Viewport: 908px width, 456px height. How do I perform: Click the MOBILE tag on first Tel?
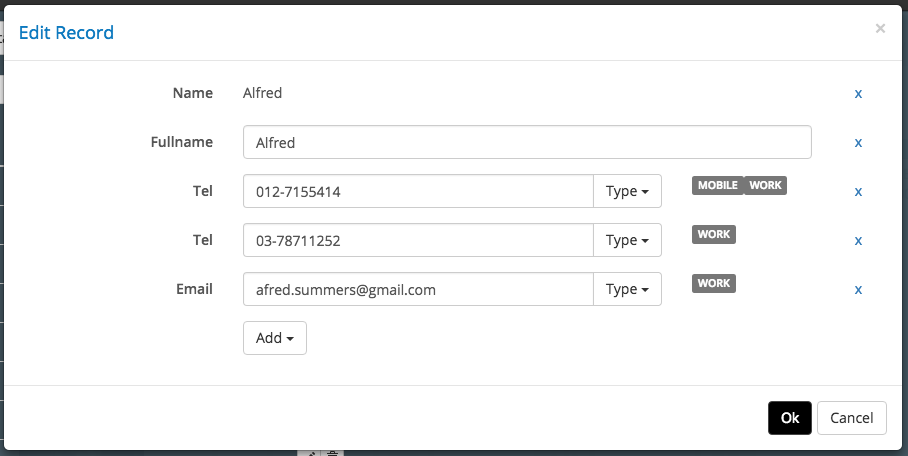[x=717, y=185]
